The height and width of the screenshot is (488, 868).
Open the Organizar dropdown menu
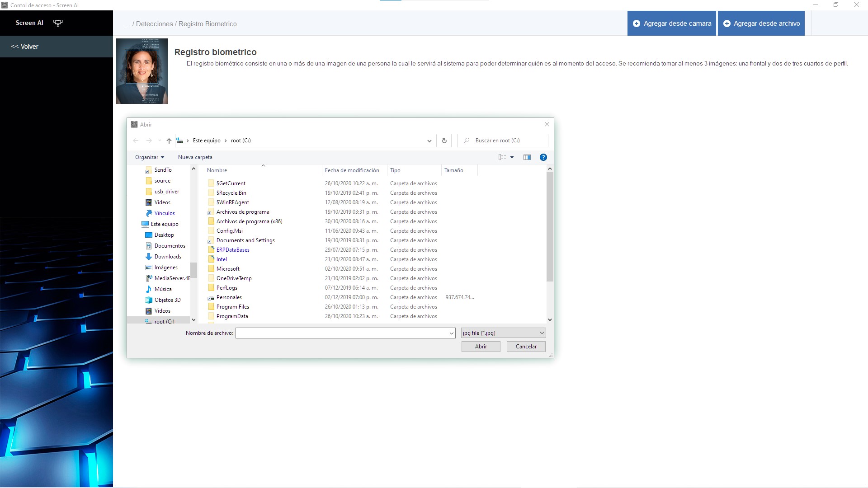pyautogui.click(x=149, y=157)
